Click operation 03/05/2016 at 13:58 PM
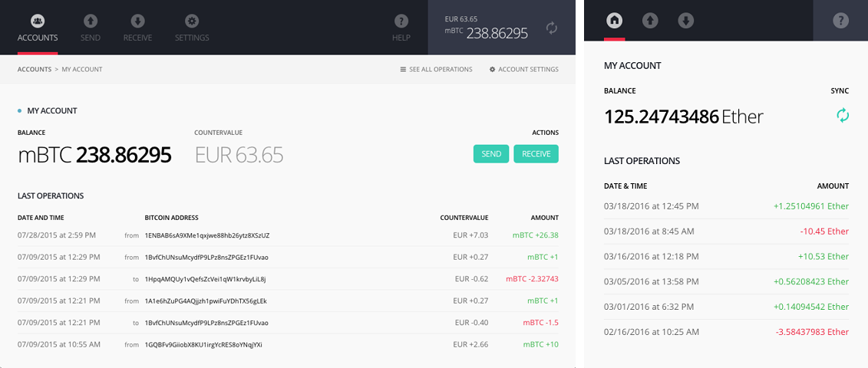Viewport: 868px width, 368px height. click(651, 281)
